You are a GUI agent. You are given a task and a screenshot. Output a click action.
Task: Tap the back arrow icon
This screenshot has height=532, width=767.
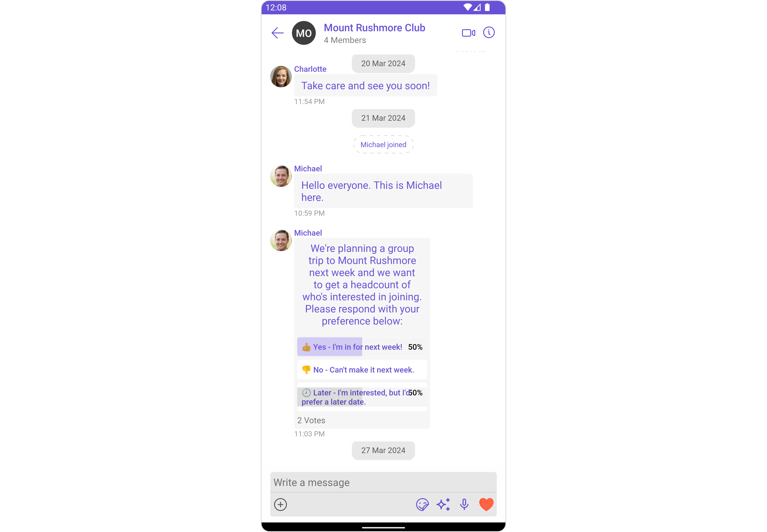point(277,33)
